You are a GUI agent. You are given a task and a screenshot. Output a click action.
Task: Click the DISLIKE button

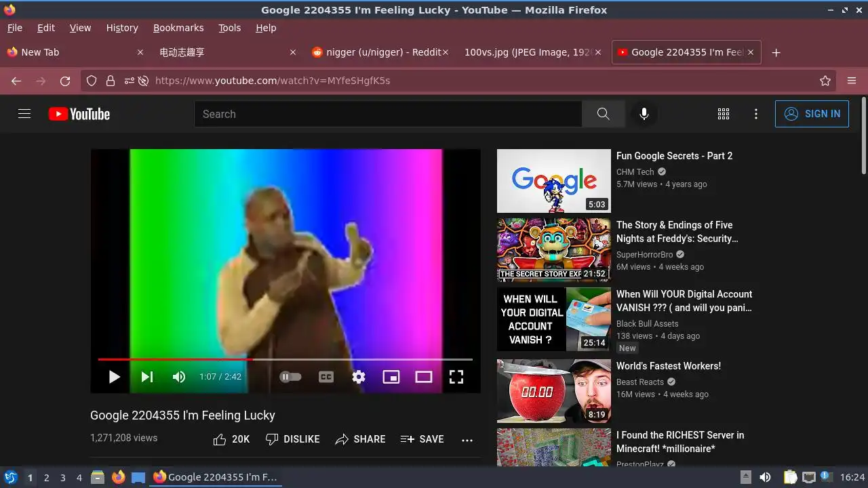click(292, 439)
